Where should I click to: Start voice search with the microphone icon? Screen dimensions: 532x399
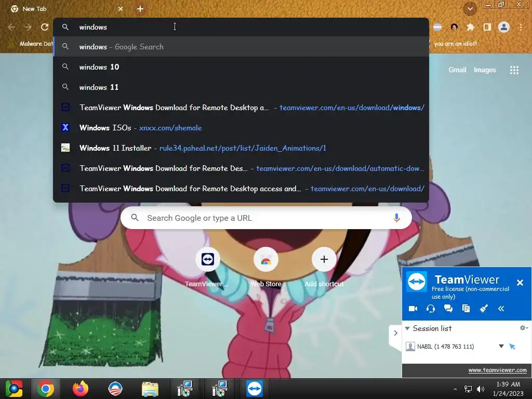pyautogui.click(x=396, y=218)
